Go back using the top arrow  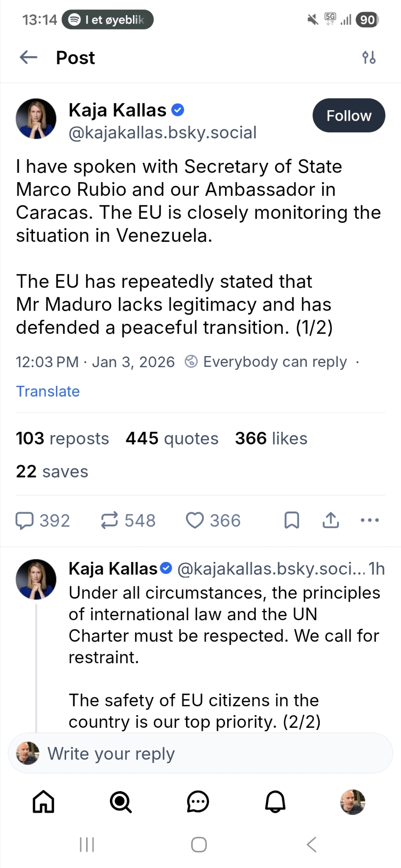[x=29, y=57]
